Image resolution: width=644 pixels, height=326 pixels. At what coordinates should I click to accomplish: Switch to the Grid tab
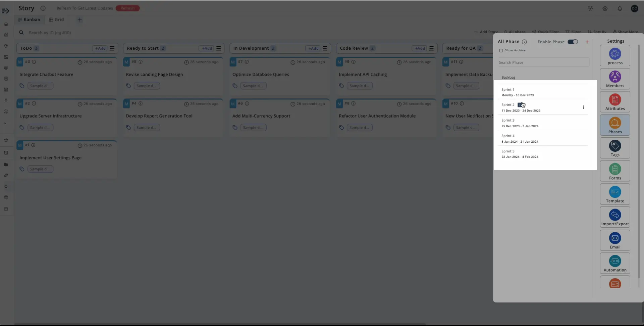56,19
